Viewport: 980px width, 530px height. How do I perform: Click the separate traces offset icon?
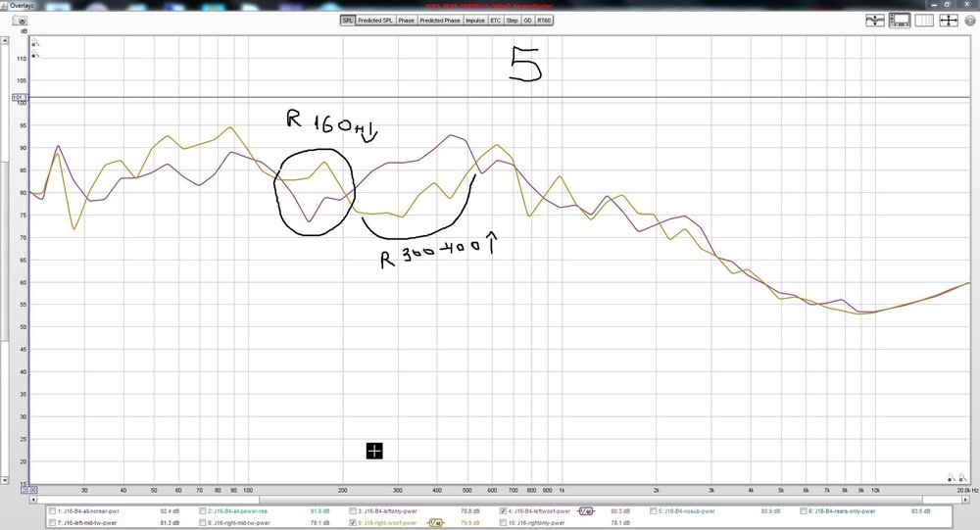[x=875, y=21]
